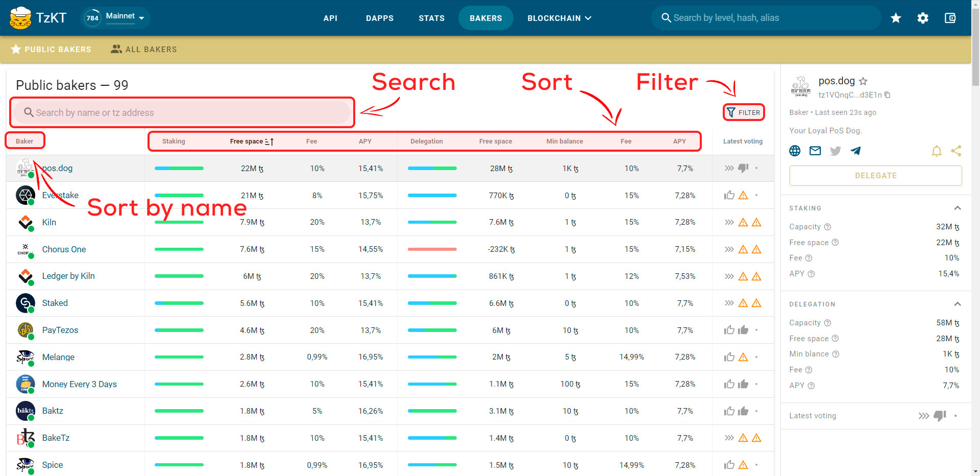Screen dimensions: 980x476
Task: Open the wallet icon in header
Action: (950, 18)
